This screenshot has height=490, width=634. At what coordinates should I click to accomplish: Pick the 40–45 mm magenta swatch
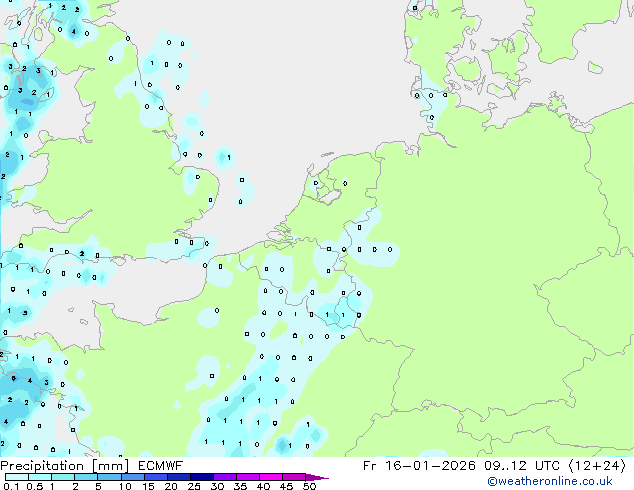tap(271, 477)
